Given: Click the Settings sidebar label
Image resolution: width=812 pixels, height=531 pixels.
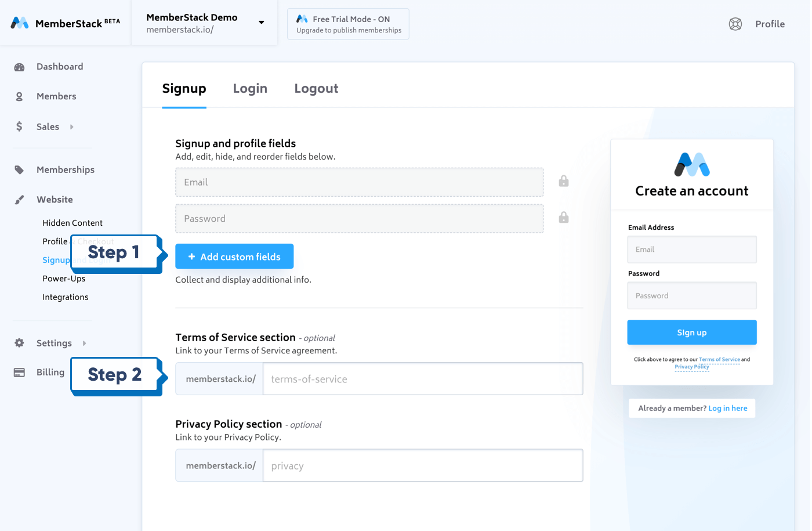Looking at the screenshot, I should tap(54, 343).
